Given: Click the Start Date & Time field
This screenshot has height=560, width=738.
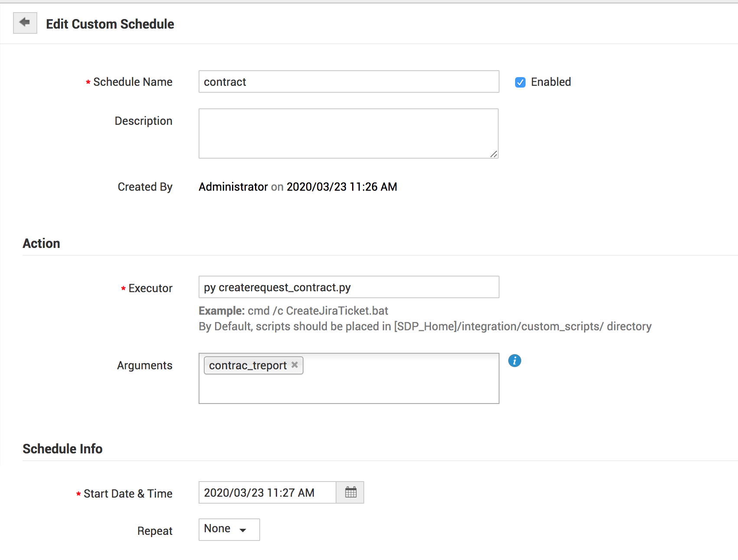Looking at the screenshot, I should click(x=267, y=493).
